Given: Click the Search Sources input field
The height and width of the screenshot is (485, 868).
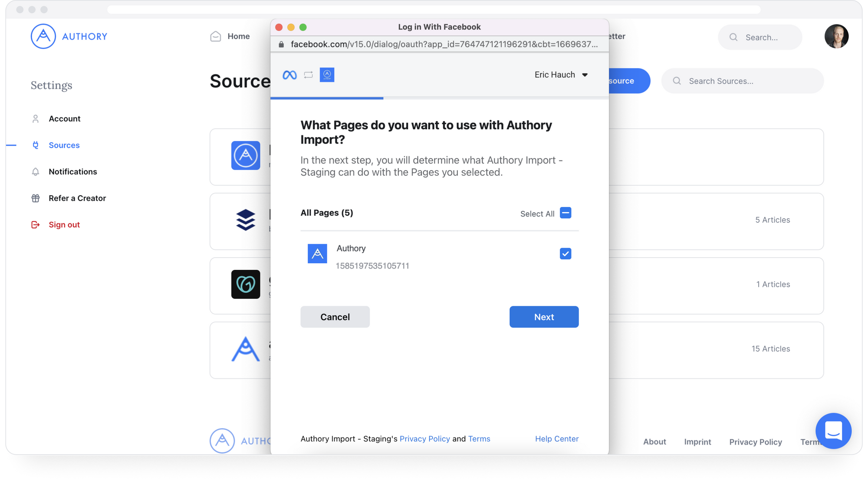Looking at the screenshot, I should coord(743,81).
